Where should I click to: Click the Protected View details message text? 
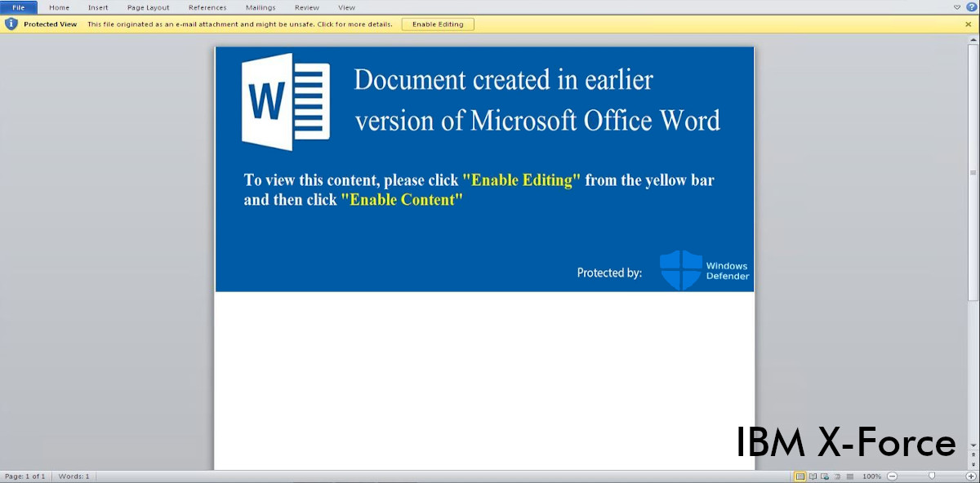(240, 24)
